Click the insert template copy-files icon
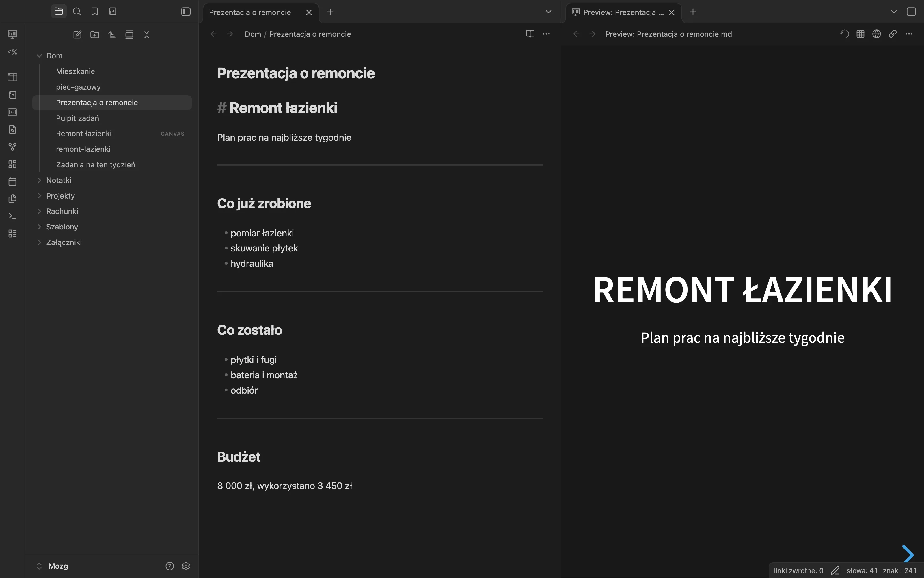The height and width of the screenshot is (578, 924). (12, 199)
